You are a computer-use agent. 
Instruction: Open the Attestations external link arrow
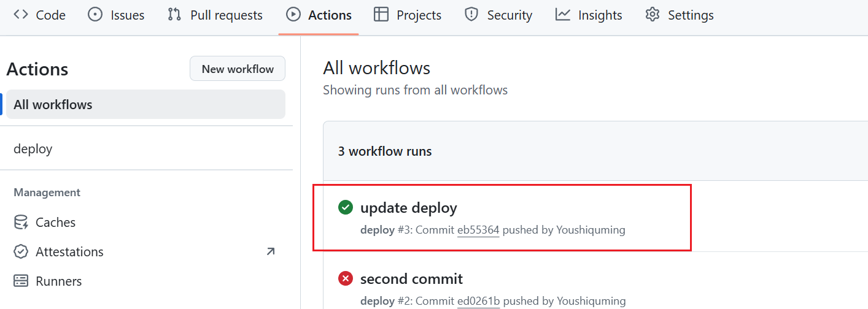[x=271, y=251]
